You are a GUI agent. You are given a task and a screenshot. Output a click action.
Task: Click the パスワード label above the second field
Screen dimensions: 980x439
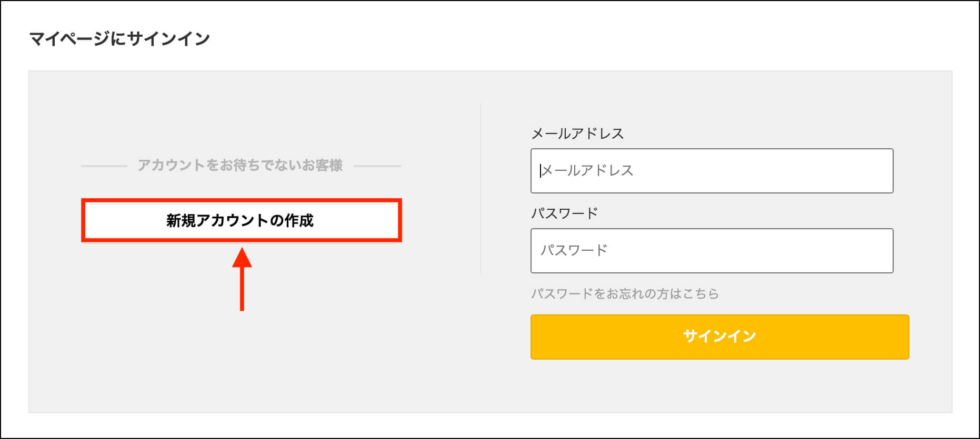564,213
